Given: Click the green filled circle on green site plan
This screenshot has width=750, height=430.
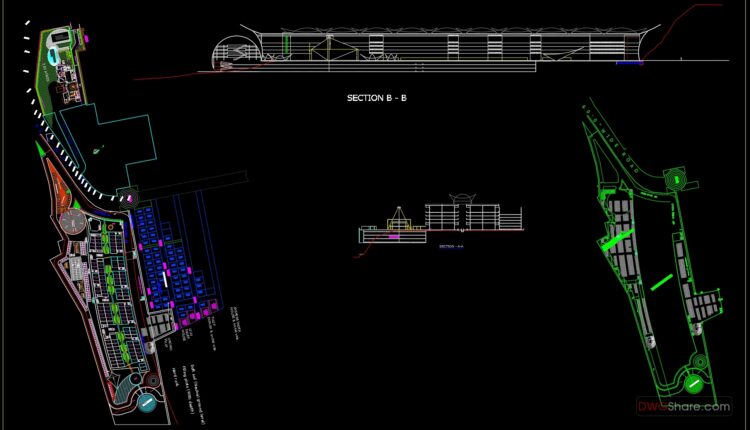Looking at the screenshot, I should 693,384.
